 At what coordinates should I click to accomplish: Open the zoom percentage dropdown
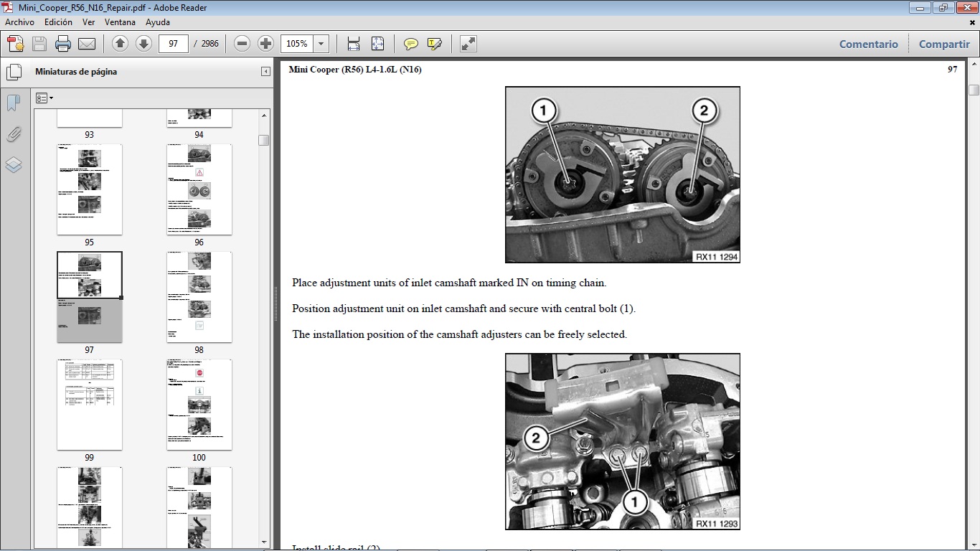pyautogui.click(x=320, y=44)
